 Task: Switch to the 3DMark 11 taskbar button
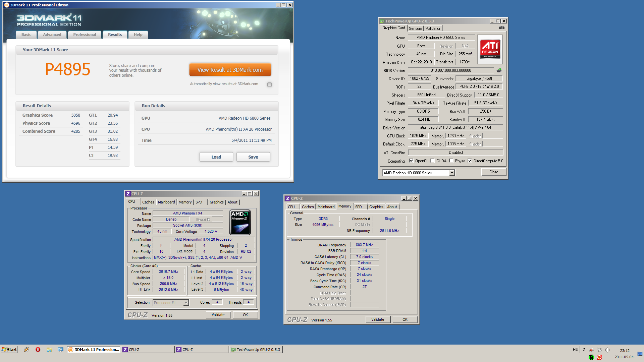[94, 350]
